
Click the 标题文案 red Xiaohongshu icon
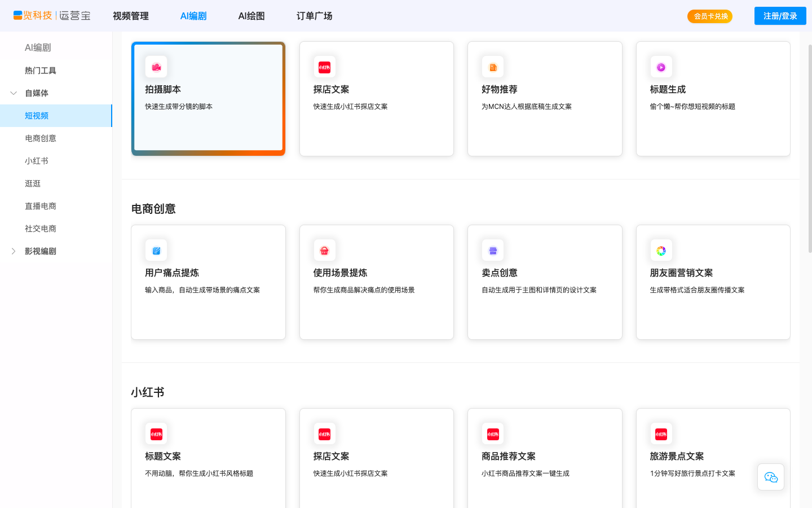tap(156, 433)
